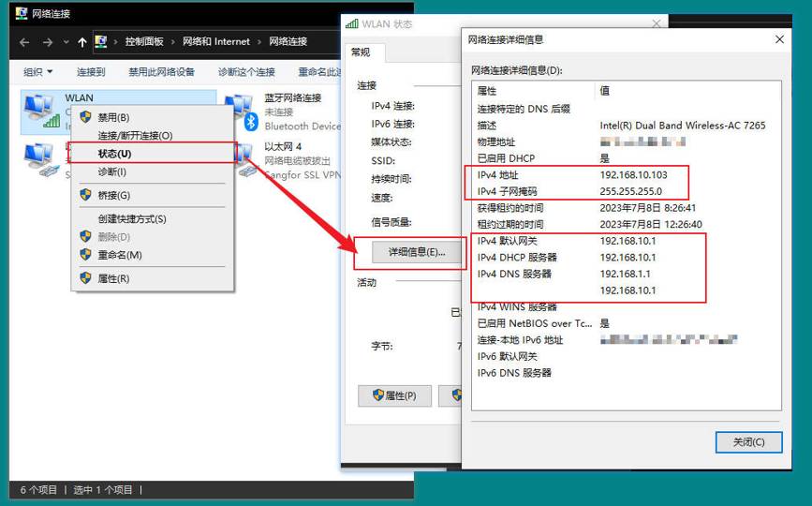Switch to the 常规 tab
Image resolution: width=812 pixels, height=506 pixels.
(360, 52)
